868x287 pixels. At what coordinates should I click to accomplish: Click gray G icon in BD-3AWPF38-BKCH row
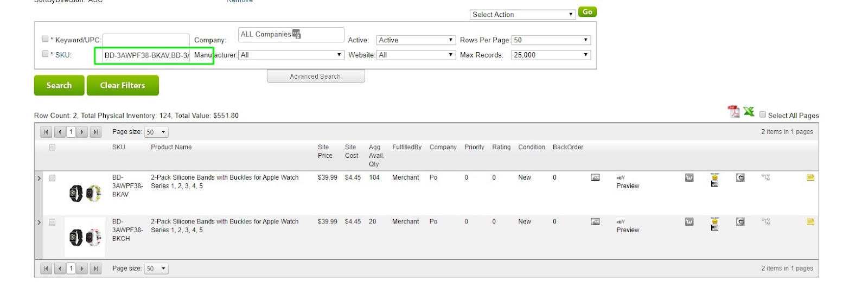tap(740, 221)
